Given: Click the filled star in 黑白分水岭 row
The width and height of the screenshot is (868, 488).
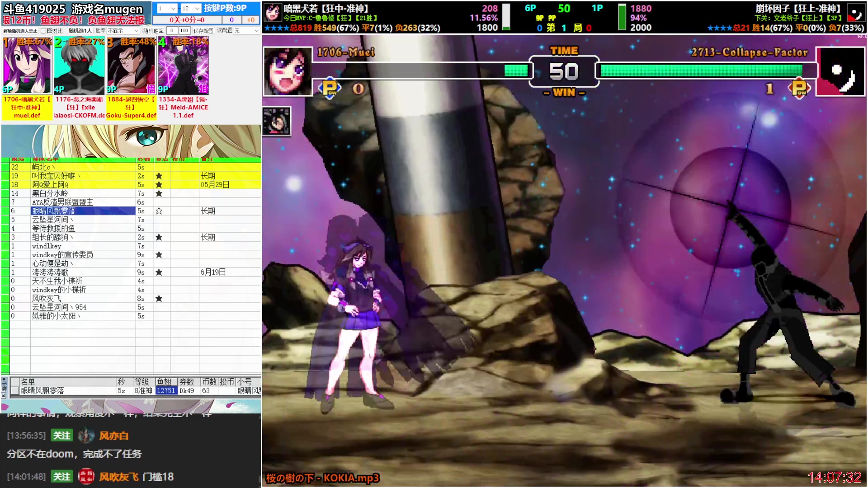Looking at the screenshot, I should pyautogui.click(x=159, y=193).
